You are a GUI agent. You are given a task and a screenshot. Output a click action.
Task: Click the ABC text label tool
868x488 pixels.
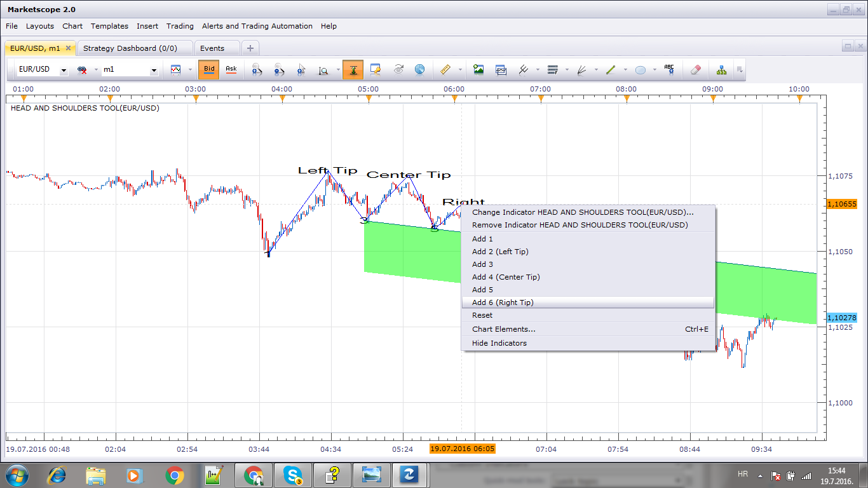coord(669,69)
